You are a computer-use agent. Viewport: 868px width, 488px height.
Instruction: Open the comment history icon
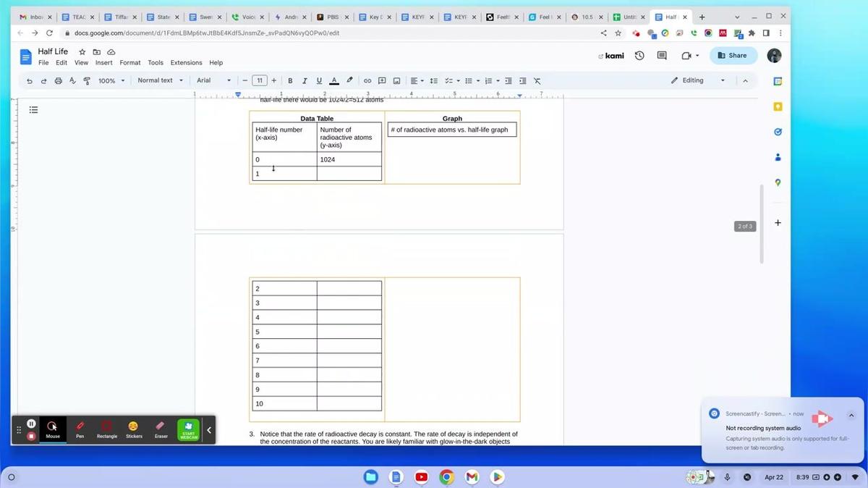(x=662, y=56)
